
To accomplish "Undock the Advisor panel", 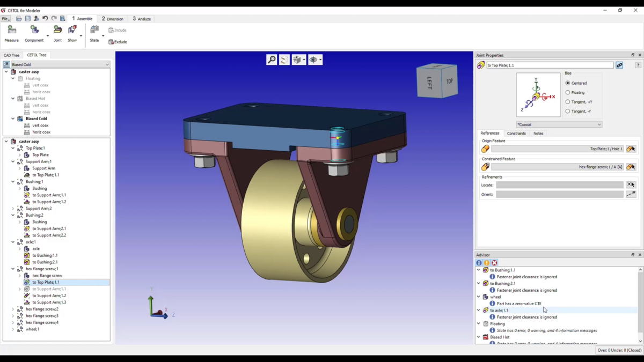I will click(633, 255).
